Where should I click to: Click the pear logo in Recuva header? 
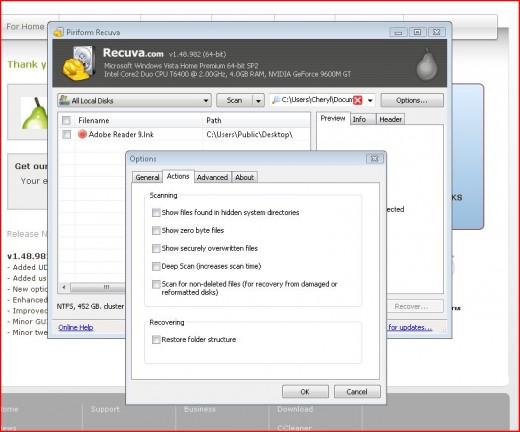(427, 64)
